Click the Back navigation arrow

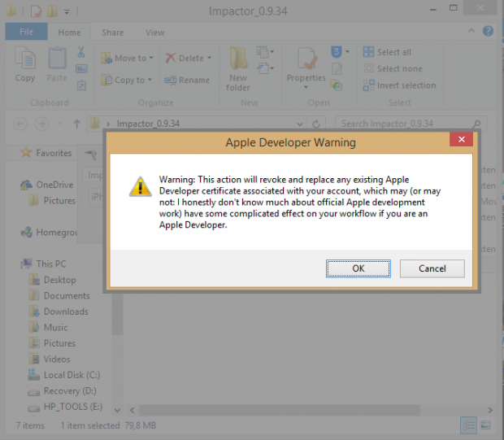pyautogui.click(x=20, y=124)
